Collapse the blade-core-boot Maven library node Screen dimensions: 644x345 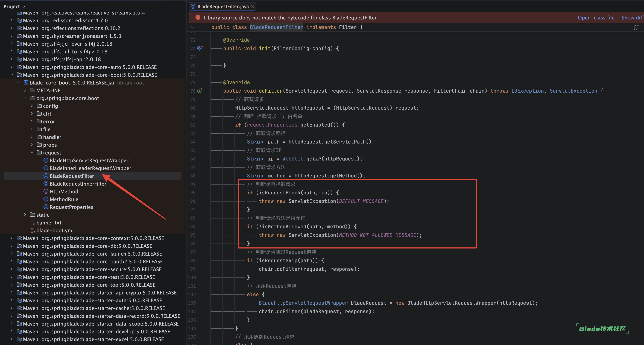[11, 75]
